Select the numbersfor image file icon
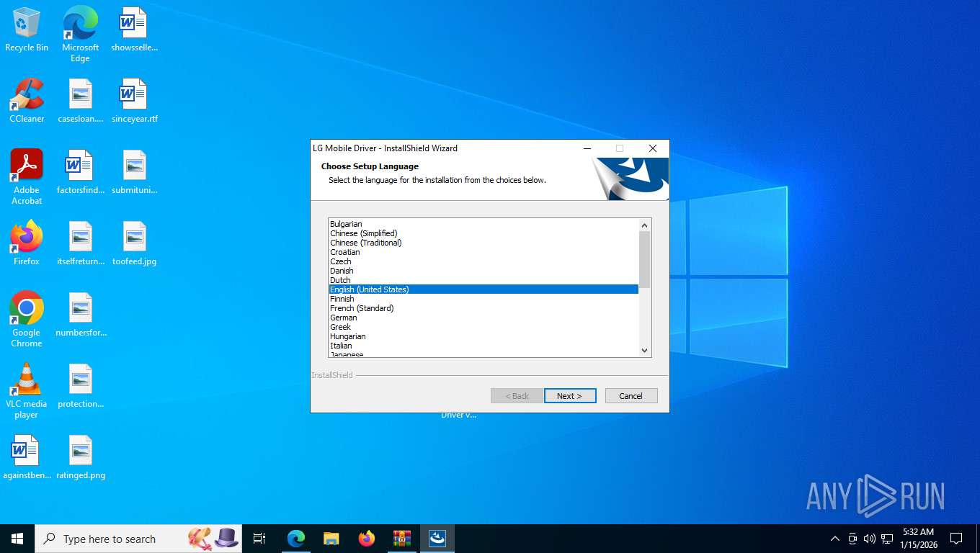This screenshot has height=553, width=980. pos(80,315)
